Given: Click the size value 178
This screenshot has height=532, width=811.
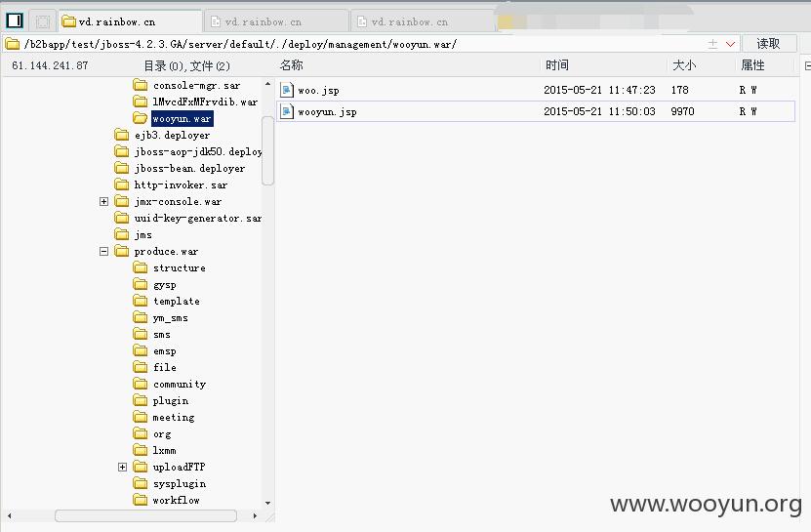Looking at the screenshot, I should tap(680, 90).
